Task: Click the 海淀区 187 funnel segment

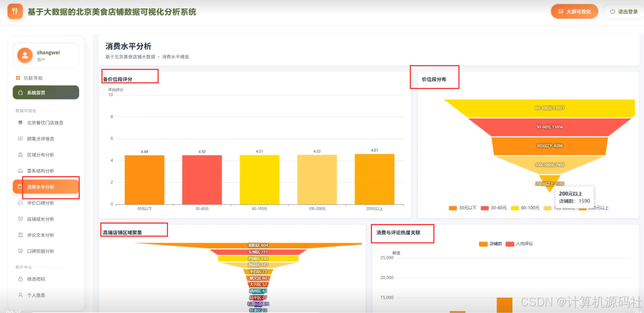Action: [x=258, y=265]
